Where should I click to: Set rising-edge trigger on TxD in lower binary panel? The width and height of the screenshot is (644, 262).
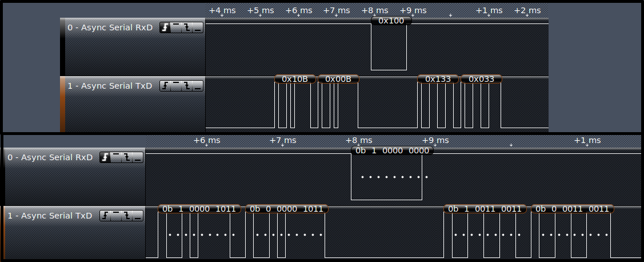tap(105, 216)
